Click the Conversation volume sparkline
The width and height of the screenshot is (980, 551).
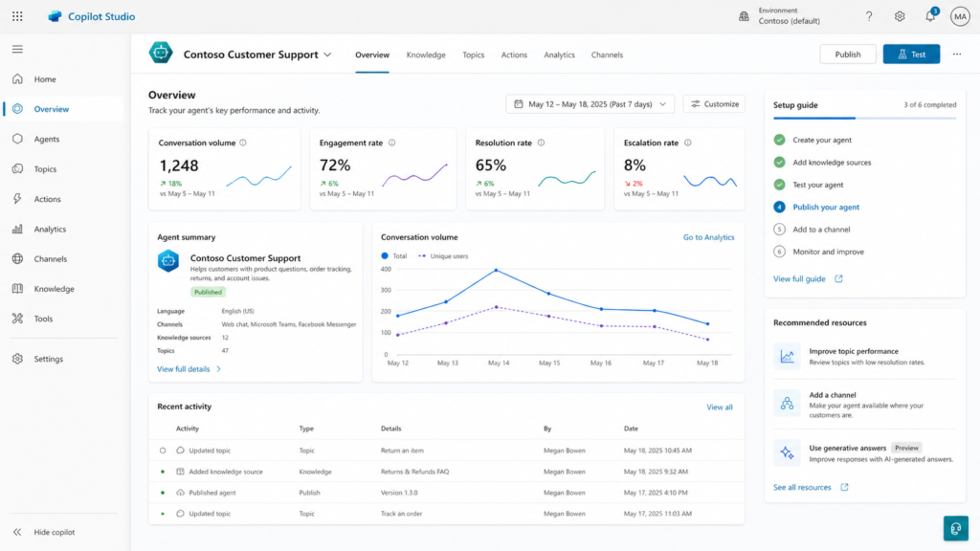point(258,177)
